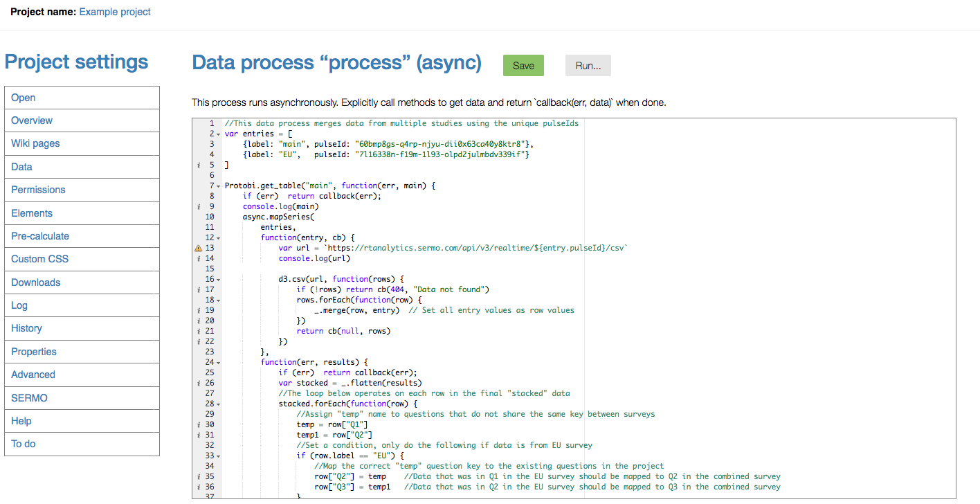Open the Data settings section
This screenshot has width=980, height=504.
(x=82, y=167)
